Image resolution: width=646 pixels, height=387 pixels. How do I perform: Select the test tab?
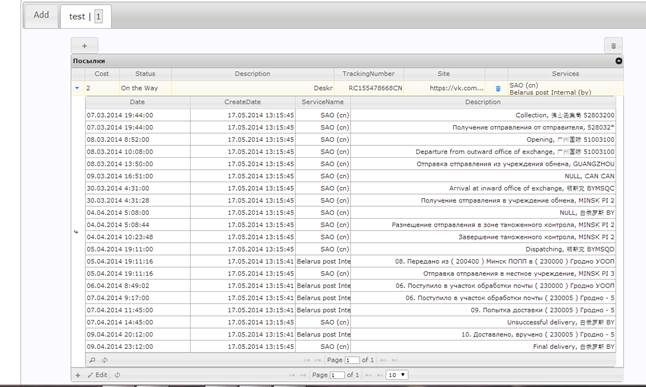(x=86, y=16)
